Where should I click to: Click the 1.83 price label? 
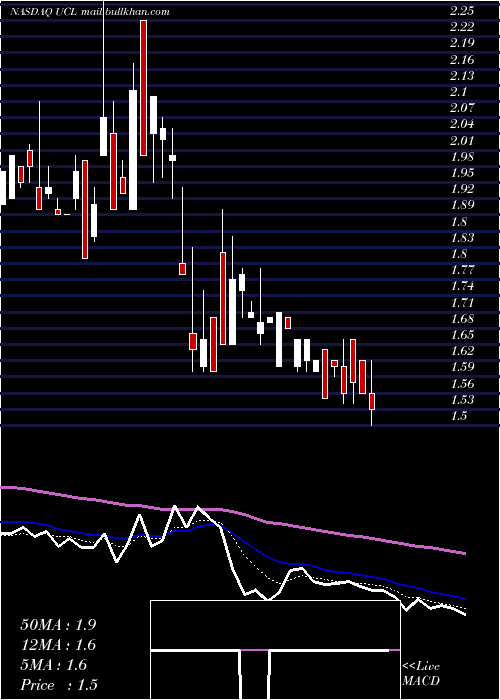[x=462, y=238]
